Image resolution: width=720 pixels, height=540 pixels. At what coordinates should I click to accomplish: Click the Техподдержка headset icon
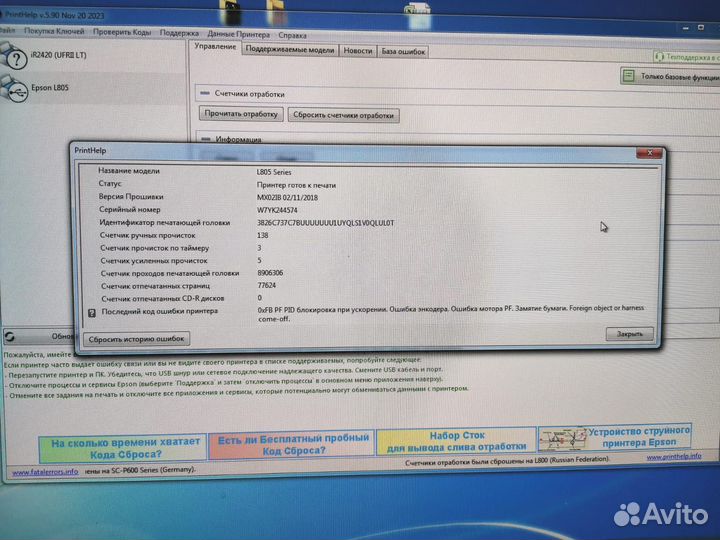(x=659, y=57)
